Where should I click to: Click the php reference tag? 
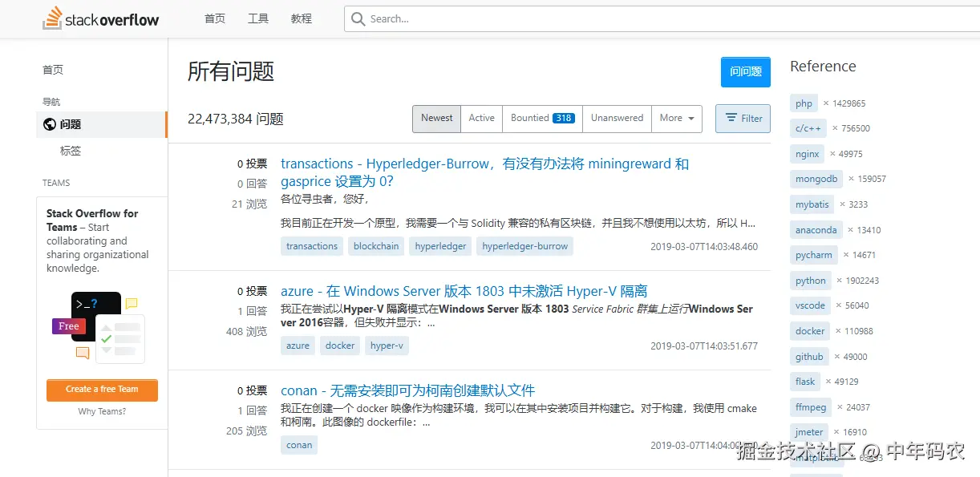[x=804, y=103]
